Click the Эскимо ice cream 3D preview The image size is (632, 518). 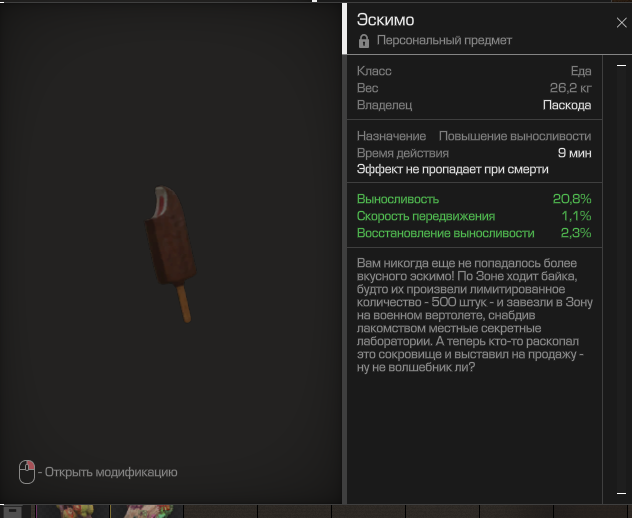pyautogui.click(x=171, y=253)
